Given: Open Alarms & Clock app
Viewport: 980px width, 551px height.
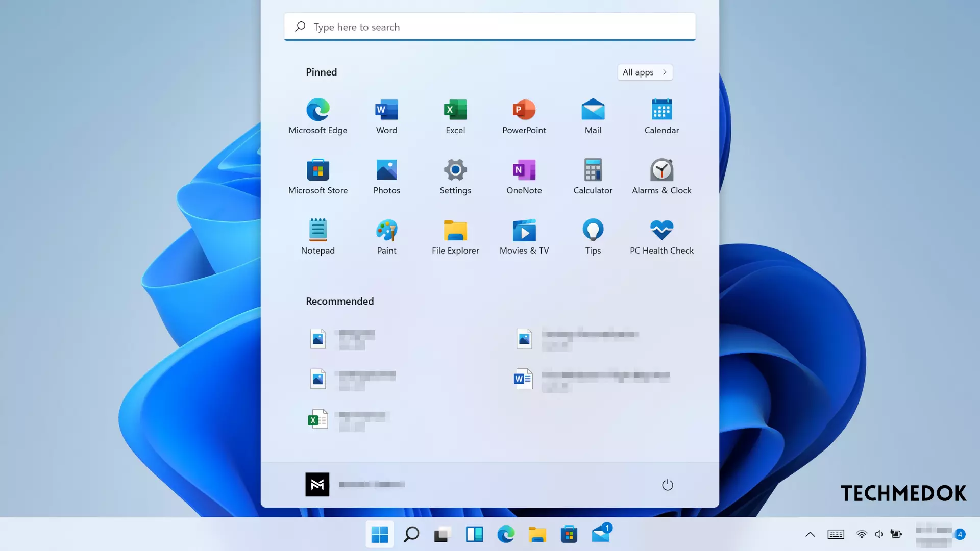Looking at the screenshot, I should [x=661, y=177].
